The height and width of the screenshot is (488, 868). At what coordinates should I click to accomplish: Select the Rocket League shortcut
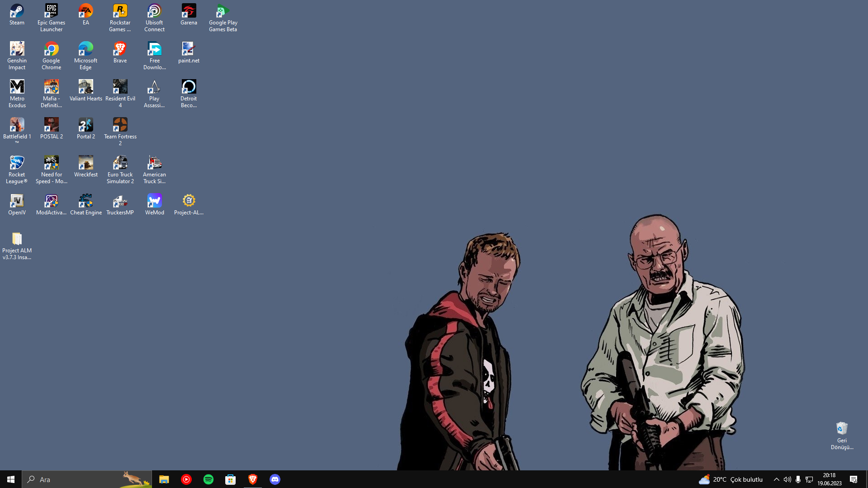[17, 170]
